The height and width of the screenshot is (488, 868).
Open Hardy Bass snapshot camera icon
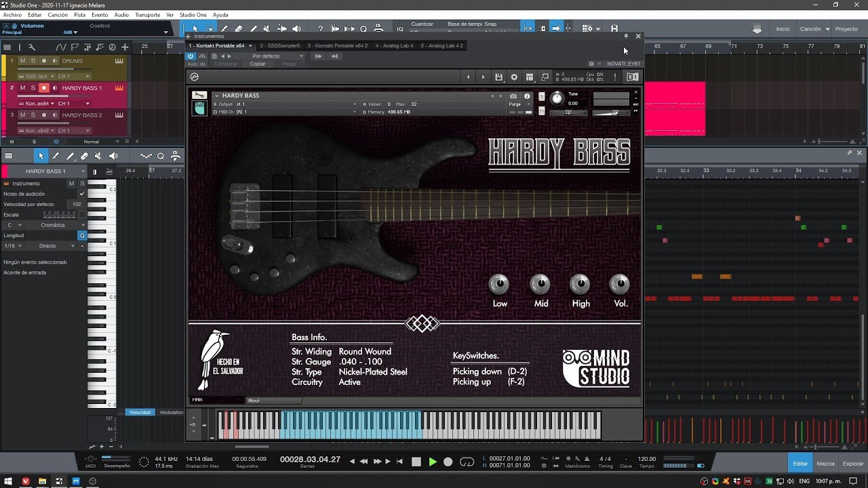point(513,96)
